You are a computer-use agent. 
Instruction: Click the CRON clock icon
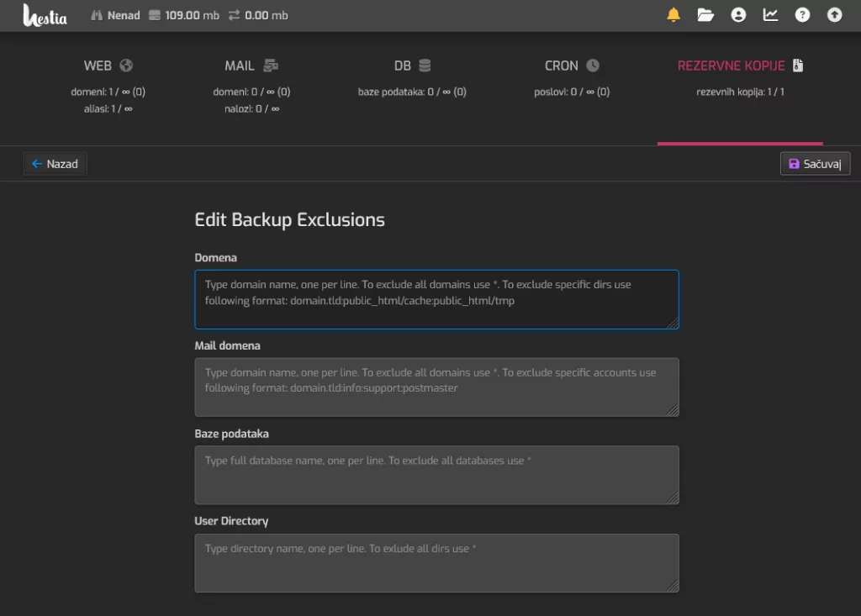pos(593,66)
